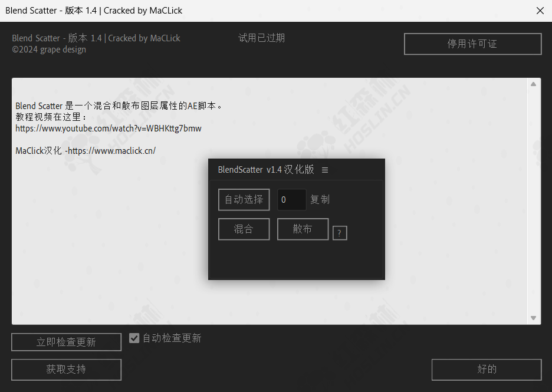Open the BlendScatter panel hamburger menu
This screenshot has height=392, width=552.
325,170
